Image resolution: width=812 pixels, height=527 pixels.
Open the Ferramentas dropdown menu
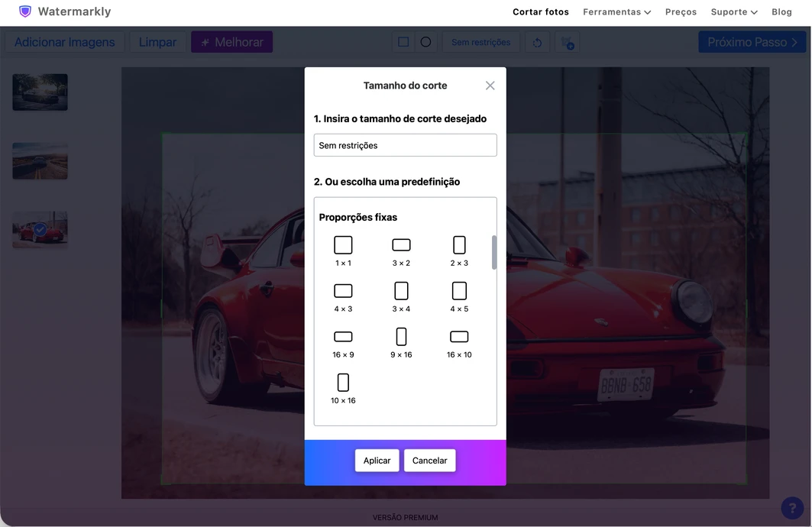(x=616, y=12)
